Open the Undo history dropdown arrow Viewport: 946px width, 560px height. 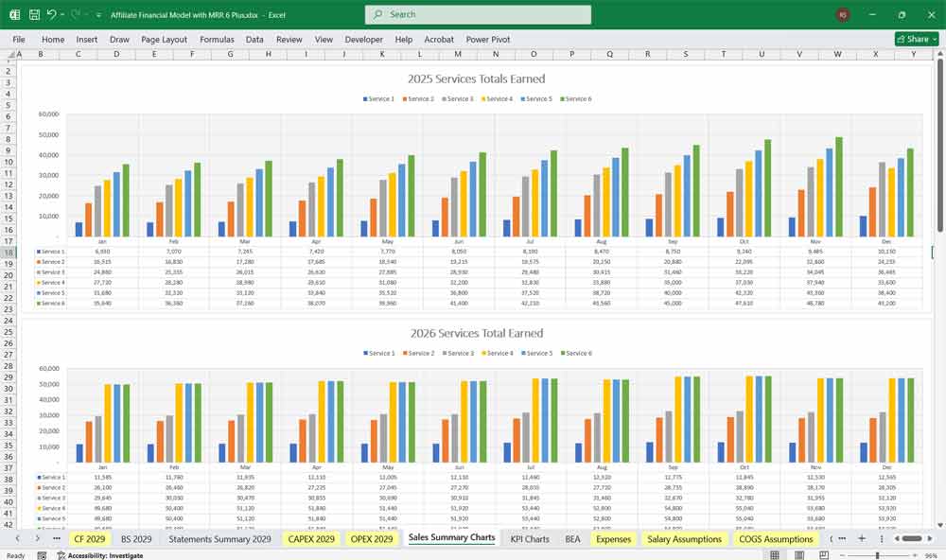pyautogui.click(x=61, y=15)
